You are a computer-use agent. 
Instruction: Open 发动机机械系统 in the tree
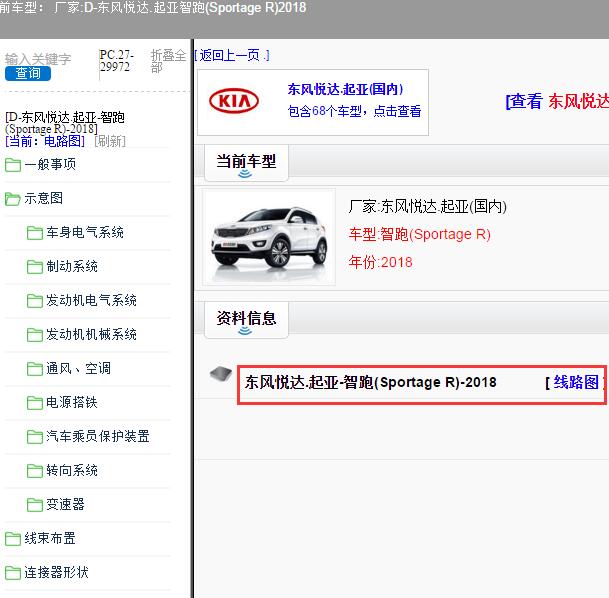[x=91, y=334]
